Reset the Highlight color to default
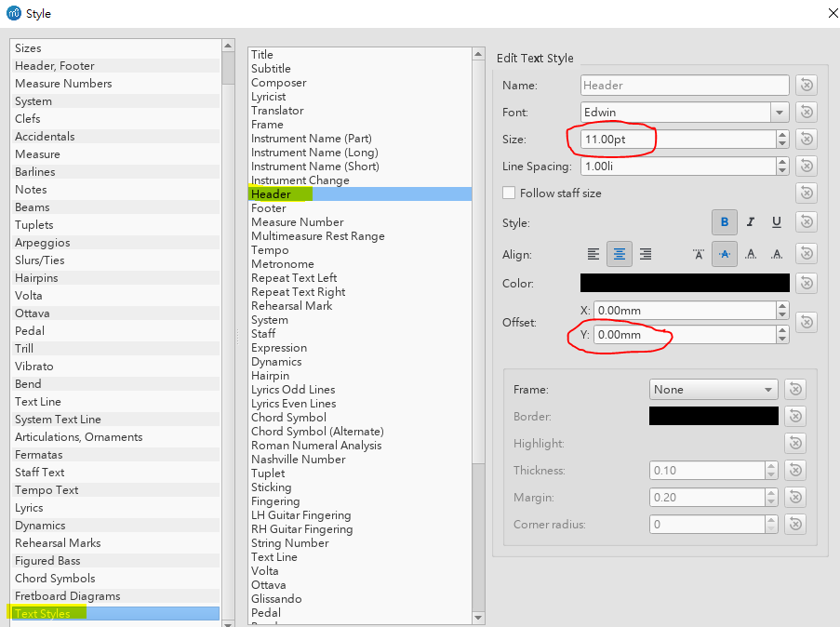Viewport: 840px width, 627px height. coord(795,443)
